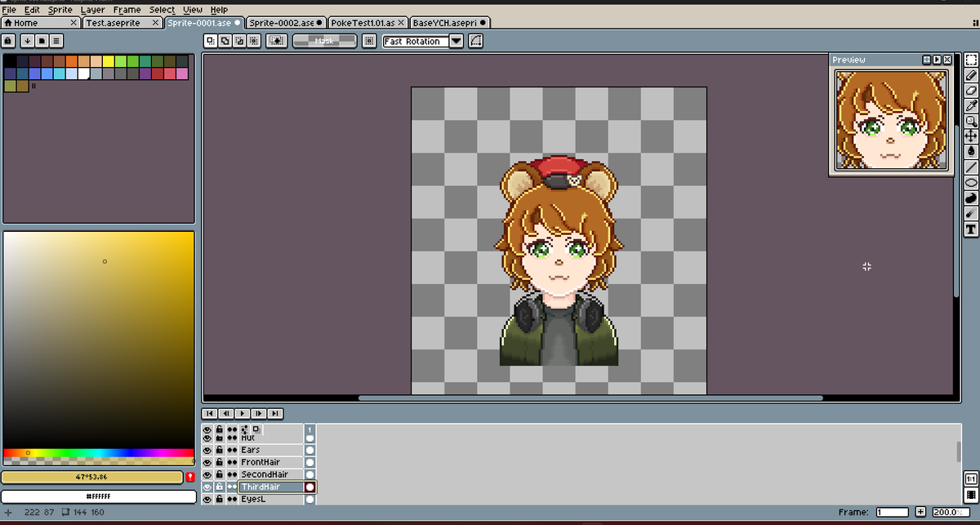Image resolution: width=980 pixels, height=525 pixels.
Task: Lock the FrontHair layer
Action: click(220, 462)
